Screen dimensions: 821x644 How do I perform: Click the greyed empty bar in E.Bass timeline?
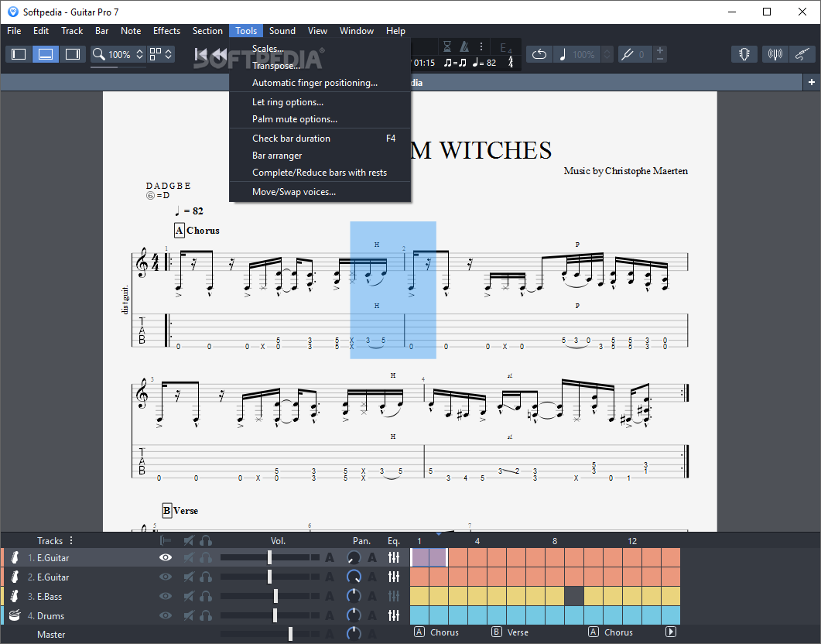[574, 596]
